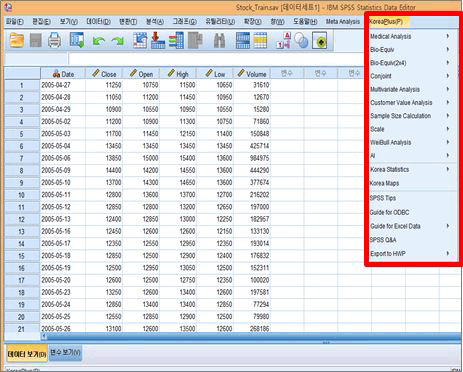Image resolution: width=463 pixels, height=372 pixels.
Task: Expand Guide for Excel Data submenu
Action: coord(411,226)
